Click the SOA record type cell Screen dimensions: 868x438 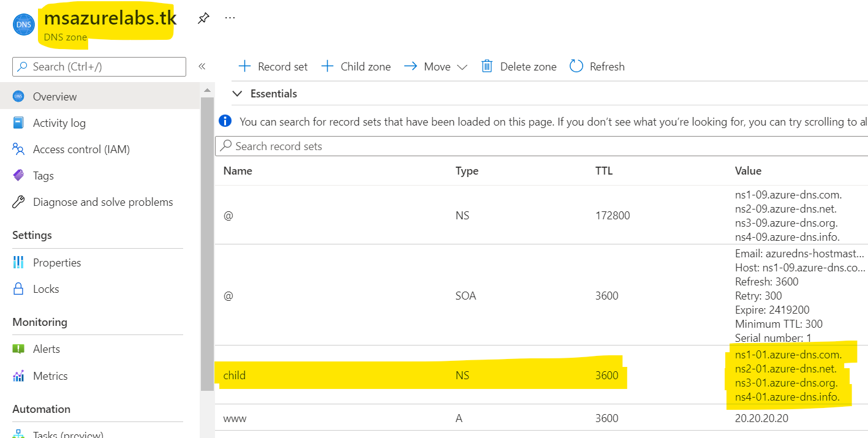pos(466,296)
